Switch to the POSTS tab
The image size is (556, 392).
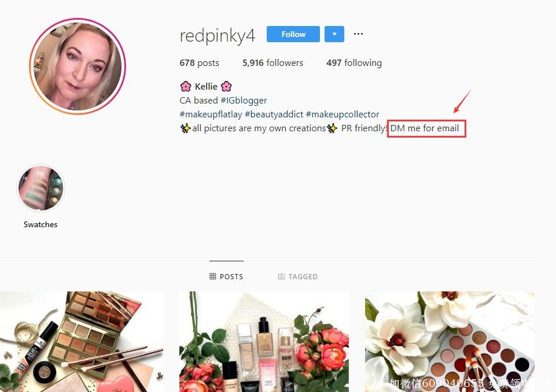(x=226, y=276)
